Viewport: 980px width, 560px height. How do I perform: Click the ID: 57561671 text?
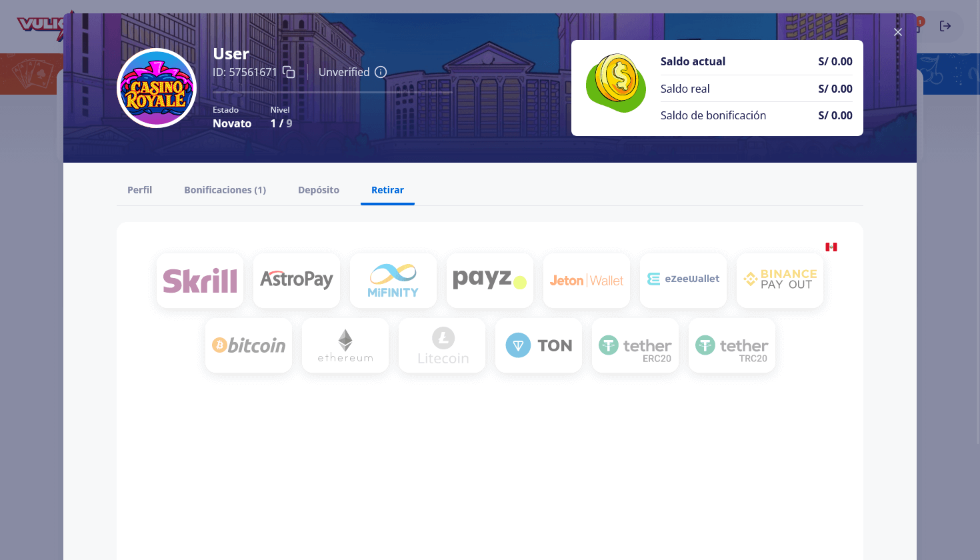pos(245,72)
